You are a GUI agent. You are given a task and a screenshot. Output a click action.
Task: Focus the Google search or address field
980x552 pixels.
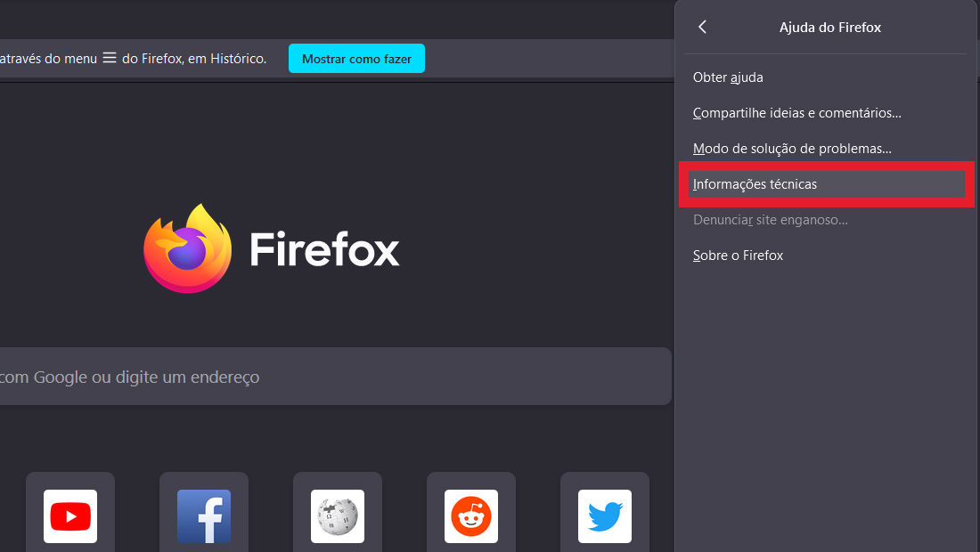click(x=336, y=377)
